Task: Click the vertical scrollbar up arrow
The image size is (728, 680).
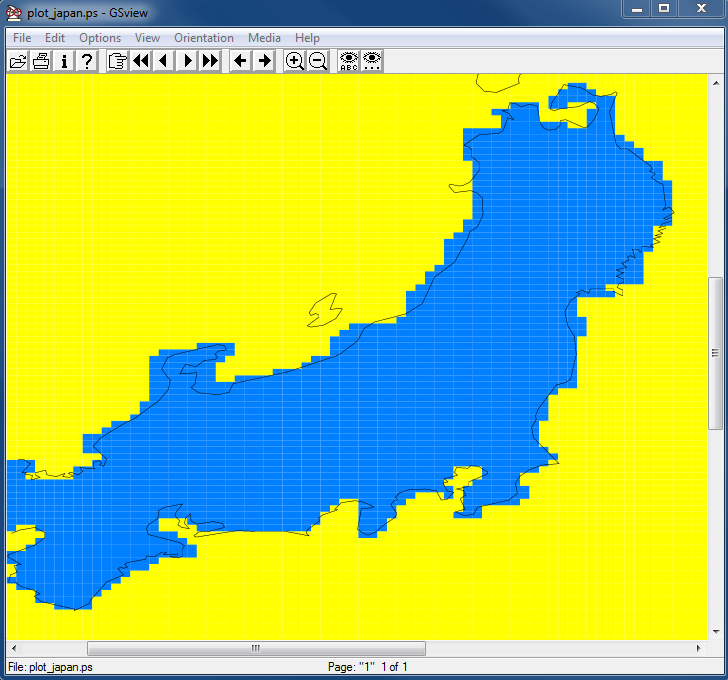Action: point(715,83)
